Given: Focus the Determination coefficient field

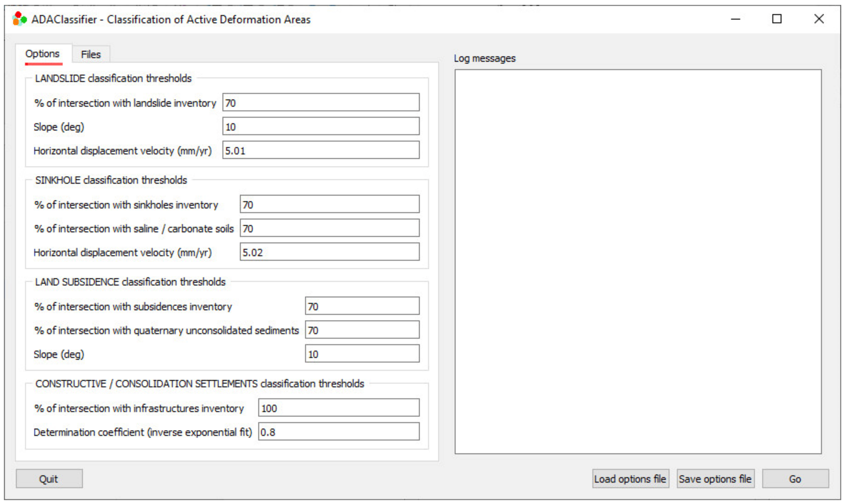Looking at the screenshot, I should coord(339,432).
